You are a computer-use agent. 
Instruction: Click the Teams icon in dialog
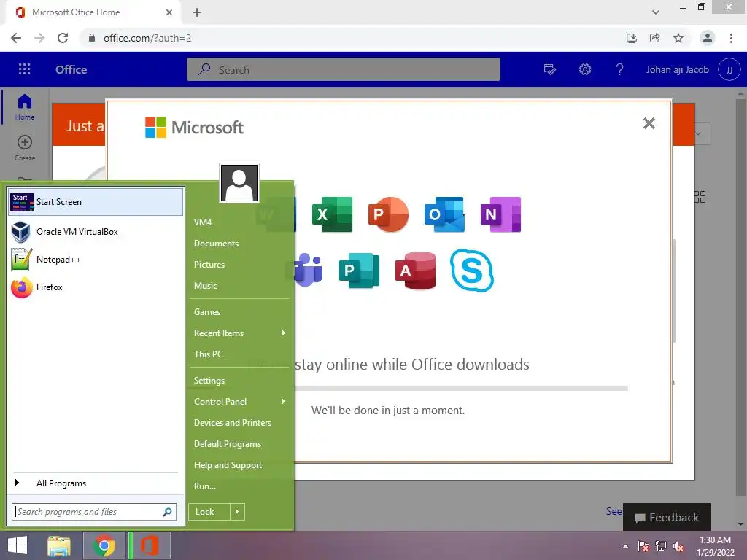click(309, 270)
